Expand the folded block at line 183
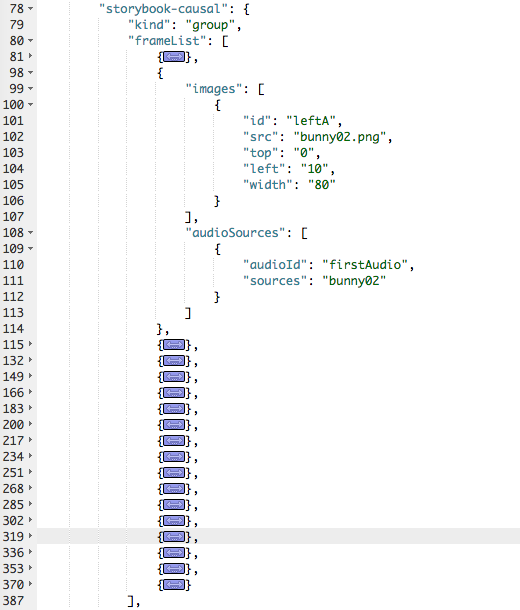520x610 pixels. [x=30, y=408]
